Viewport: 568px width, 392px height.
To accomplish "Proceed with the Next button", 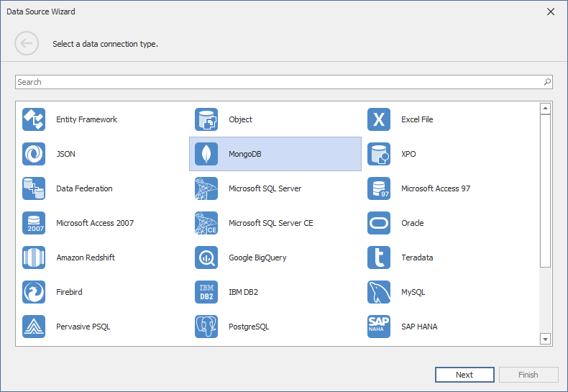I will (464, 375).
